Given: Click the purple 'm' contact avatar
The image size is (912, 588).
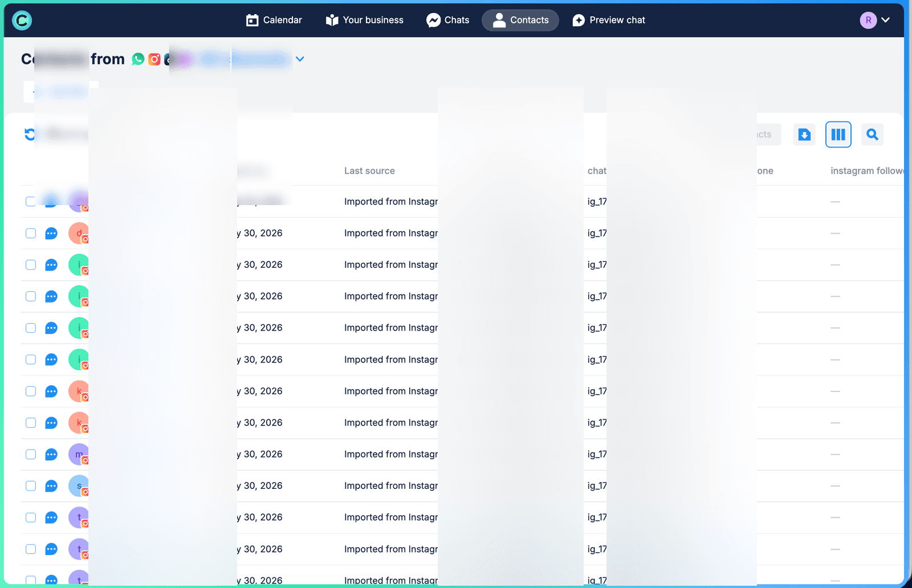Looking at the screenshot, I should tap(79, 454).
